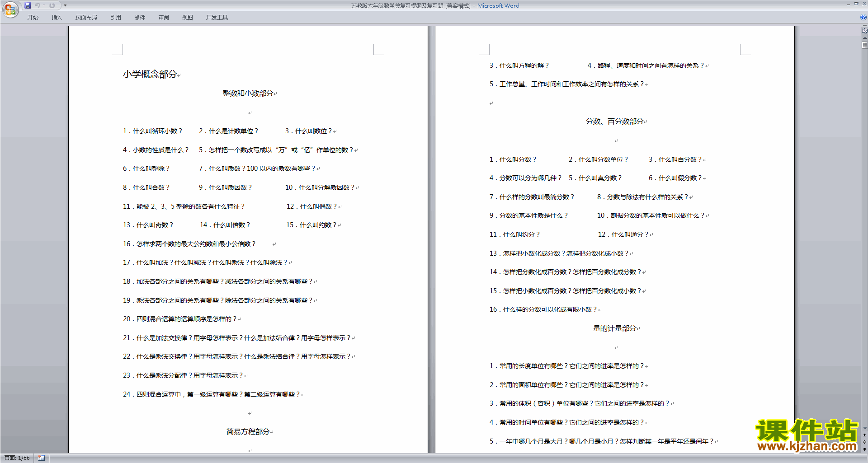868x463 pixels.
Task: Toggle the ruler view button
Action: pyautogui.click(x=864, y=31)
